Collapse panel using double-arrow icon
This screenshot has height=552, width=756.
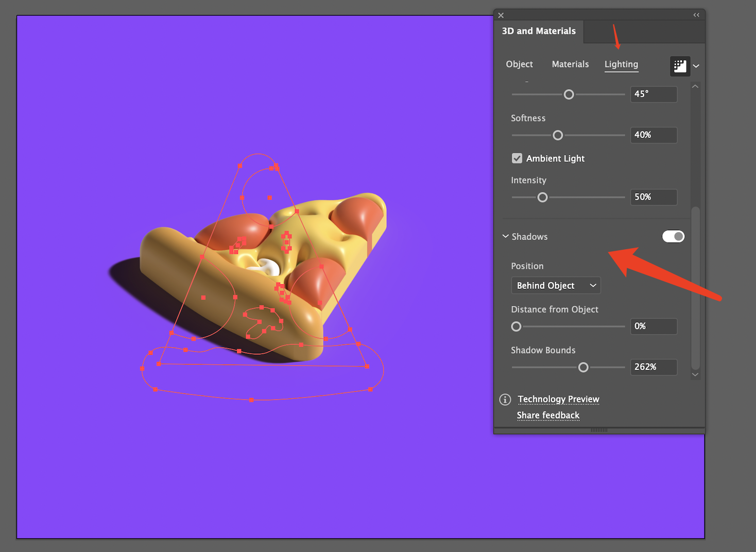click(696, 15)
